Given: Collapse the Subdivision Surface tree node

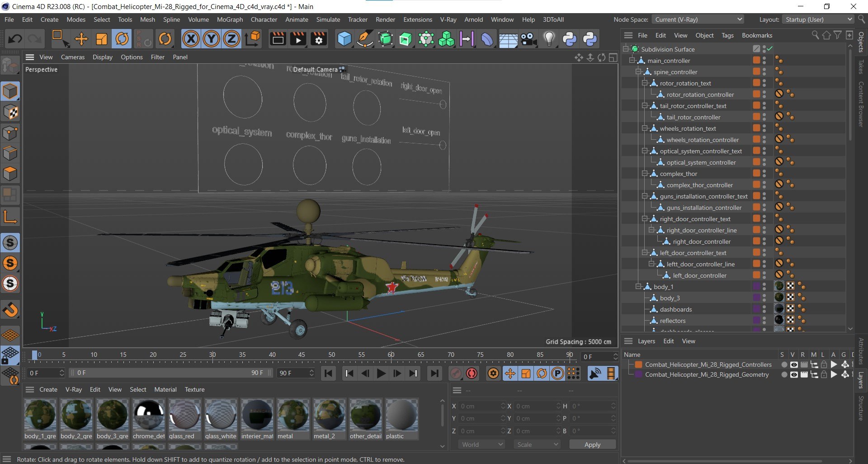Looking at the screenshot, I should pos(626,49).
